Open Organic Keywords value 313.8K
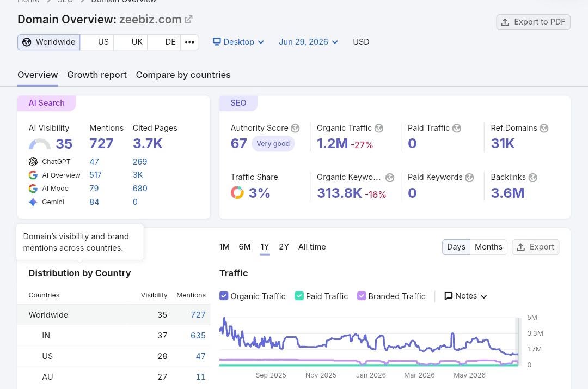 [x=339, y=193]
